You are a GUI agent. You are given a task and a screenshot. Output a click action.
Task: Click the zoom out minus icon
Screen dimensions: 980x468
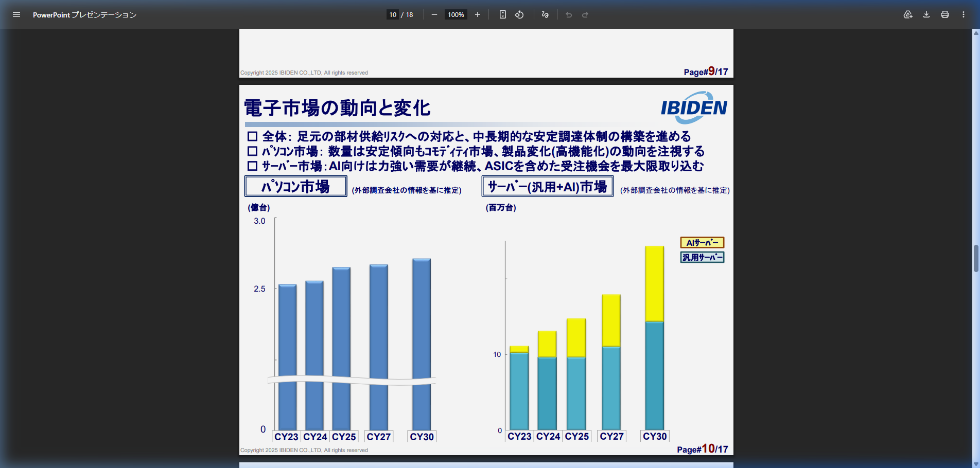tap(434, 14)
